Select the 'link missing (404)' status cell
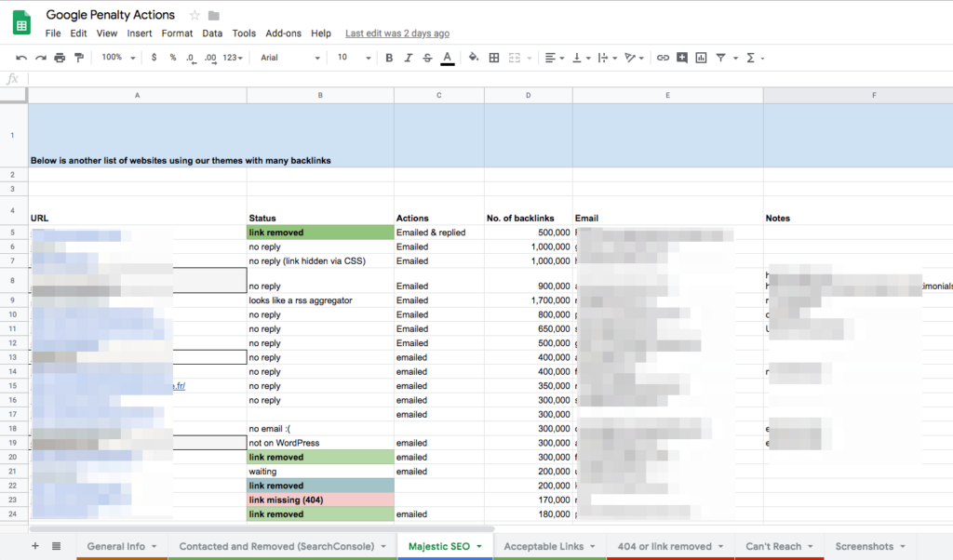 point(320,500)
